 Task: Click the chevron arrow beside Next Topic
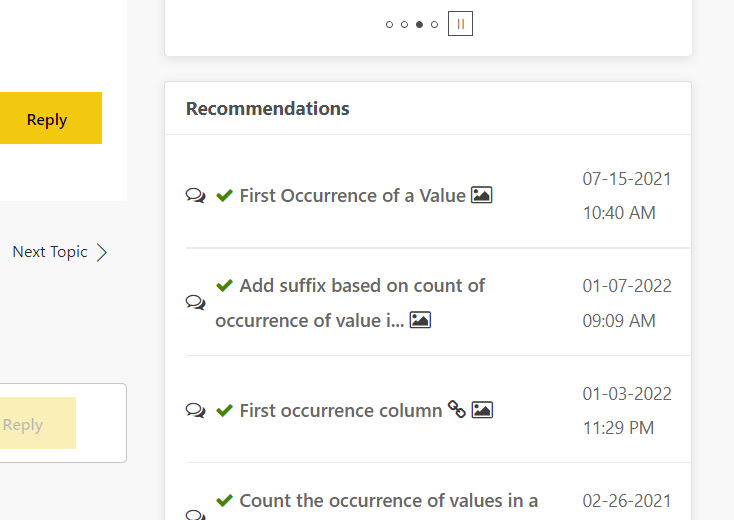click(102, 252)
